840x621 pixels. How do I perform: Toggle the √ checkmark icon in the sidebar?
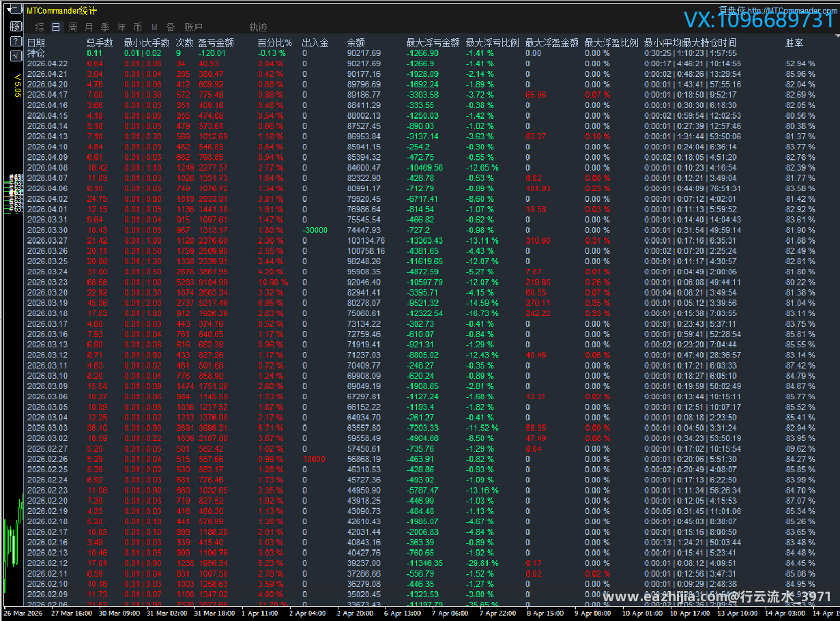(x=16, y=55)
